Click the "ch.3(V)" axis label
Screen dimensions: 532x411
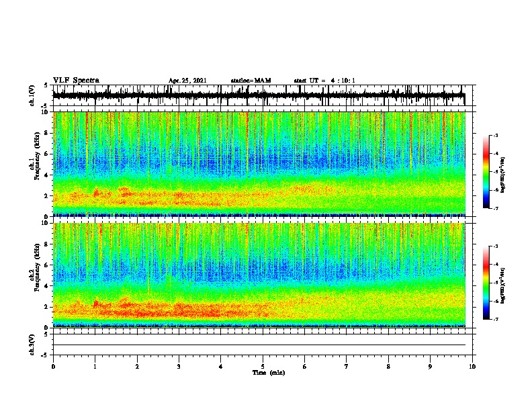[32, 345]
